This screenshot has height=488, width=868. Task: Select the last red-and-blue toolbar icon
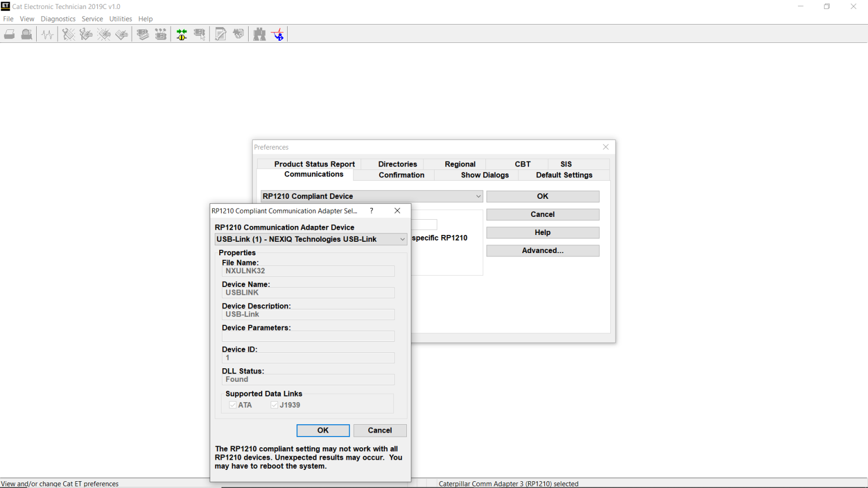click(x=277, y=34)
